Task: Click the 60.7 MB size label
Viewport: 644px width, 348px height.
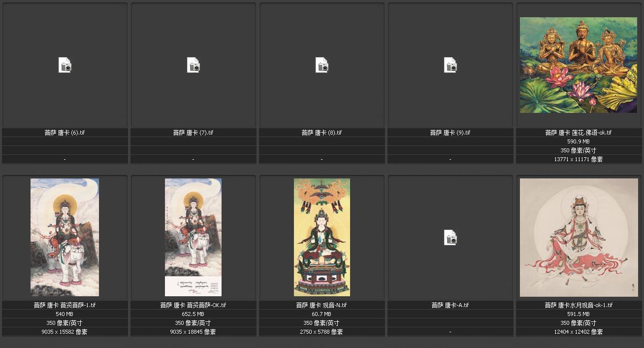Action: (322, 314)
